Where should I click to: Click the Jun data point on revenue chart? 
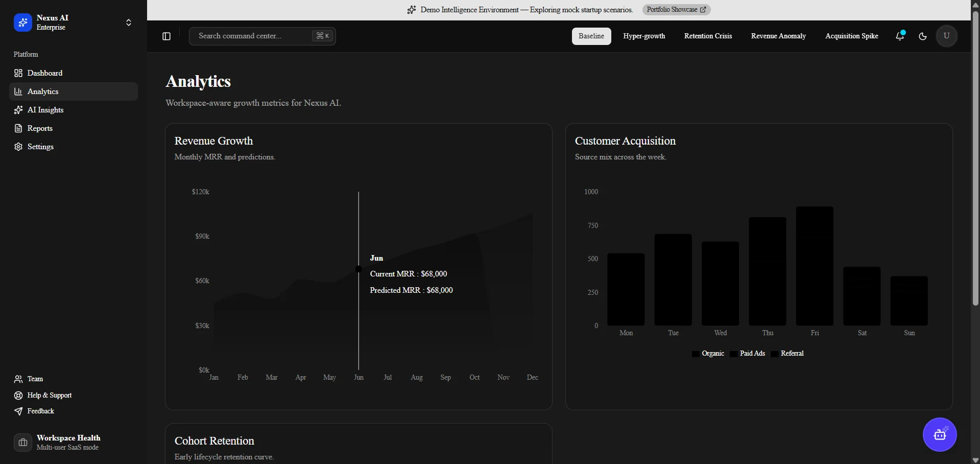tap(358, 269)
